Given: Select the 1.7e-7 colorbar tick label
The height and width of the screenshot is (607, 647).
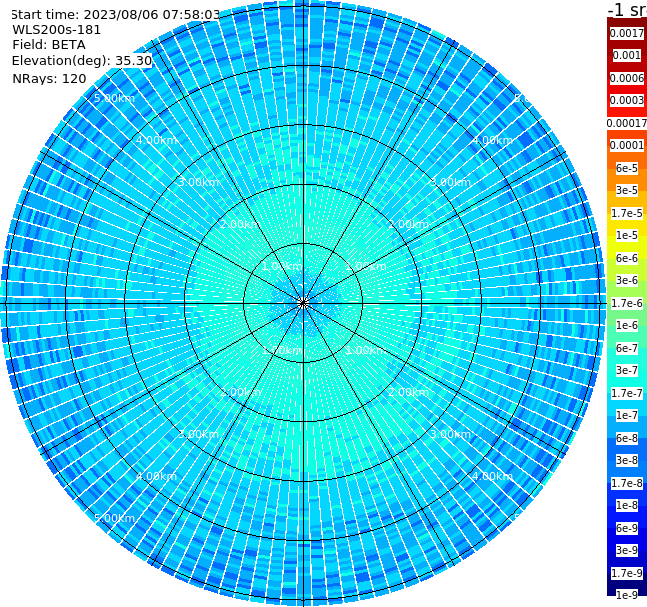Looking at the screenshot, I should 627,393.
